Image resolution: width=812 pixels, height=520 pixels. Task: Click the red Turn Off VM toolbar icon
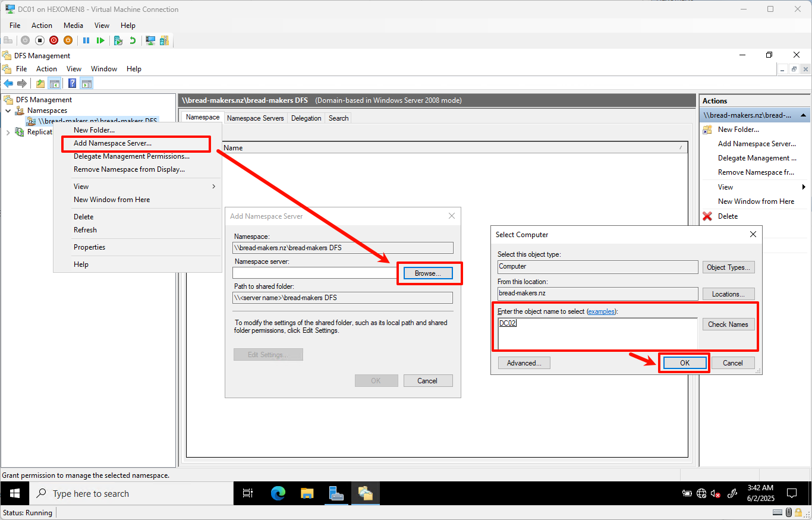click(54, 40)
